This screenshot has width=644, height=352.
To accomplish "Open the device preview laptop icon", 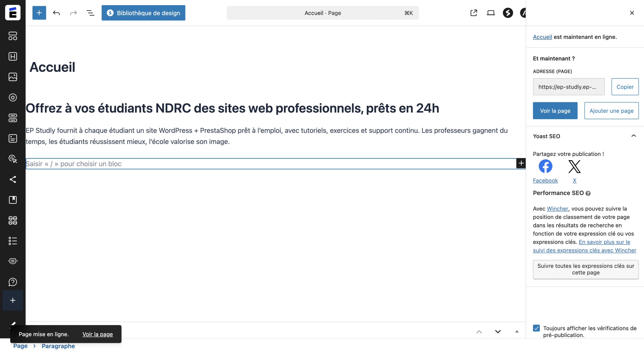I will pyautogui.click(x=491, y=13).
